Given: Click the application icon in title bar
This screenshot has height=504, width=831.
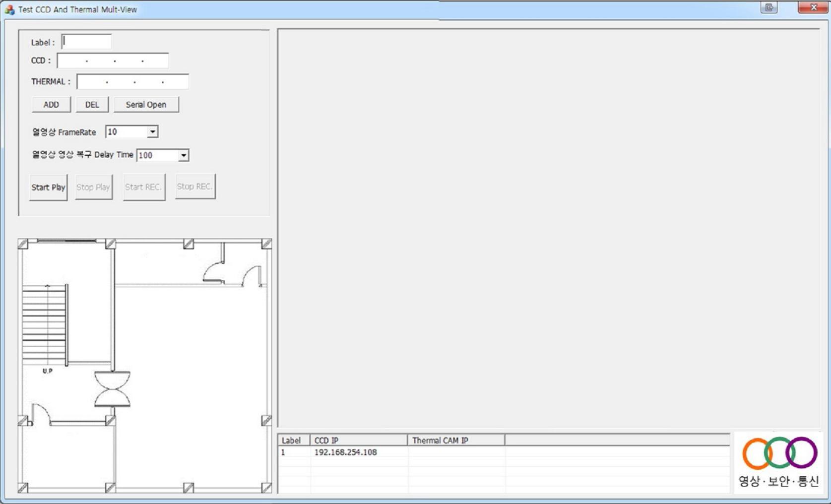Looking at the screenshot, I should (x=9, y=9).
